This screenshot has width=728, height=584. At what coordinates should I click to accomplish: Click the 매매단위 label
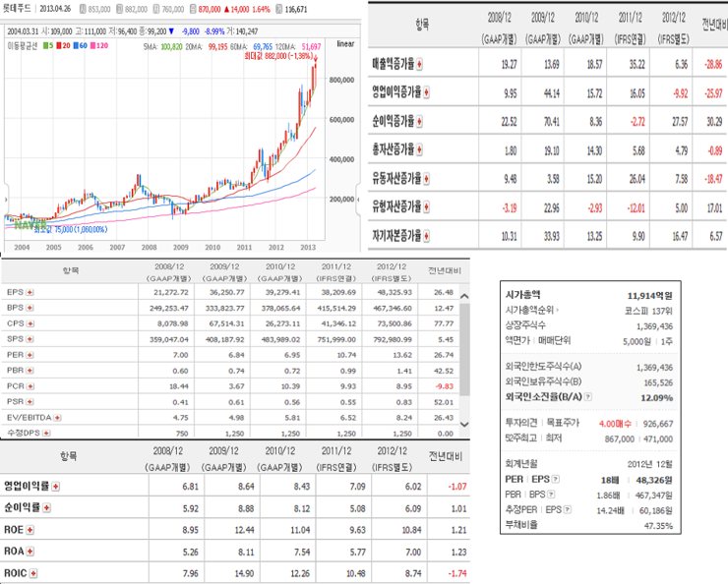coord(554,340)
